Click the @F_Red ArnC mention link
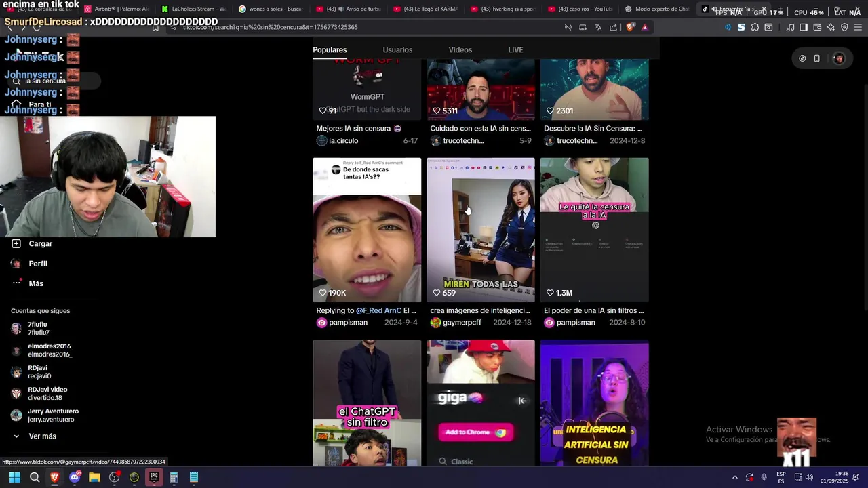The image size is (868, 488). click(x=378, y=311)
